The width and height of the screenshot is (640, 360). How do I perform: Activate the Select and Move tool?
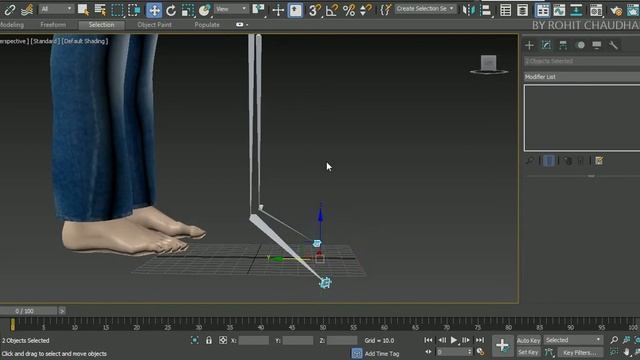[154, 10]
